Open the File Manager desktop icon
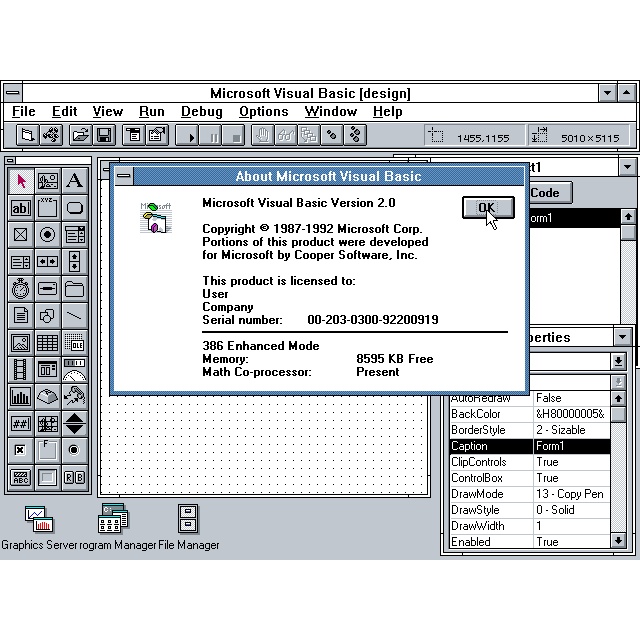 tap(188, 527)
